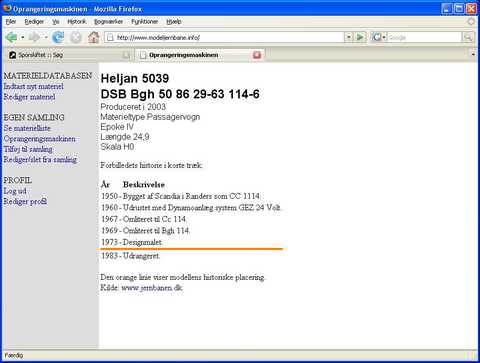Open the Se materielliste link
This screenshot has height=363, width=480.
pos(27,128)
